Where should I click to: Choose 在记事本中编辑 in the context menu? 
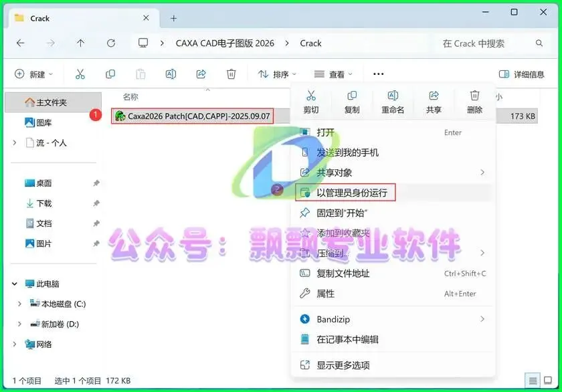pos(393,339)
